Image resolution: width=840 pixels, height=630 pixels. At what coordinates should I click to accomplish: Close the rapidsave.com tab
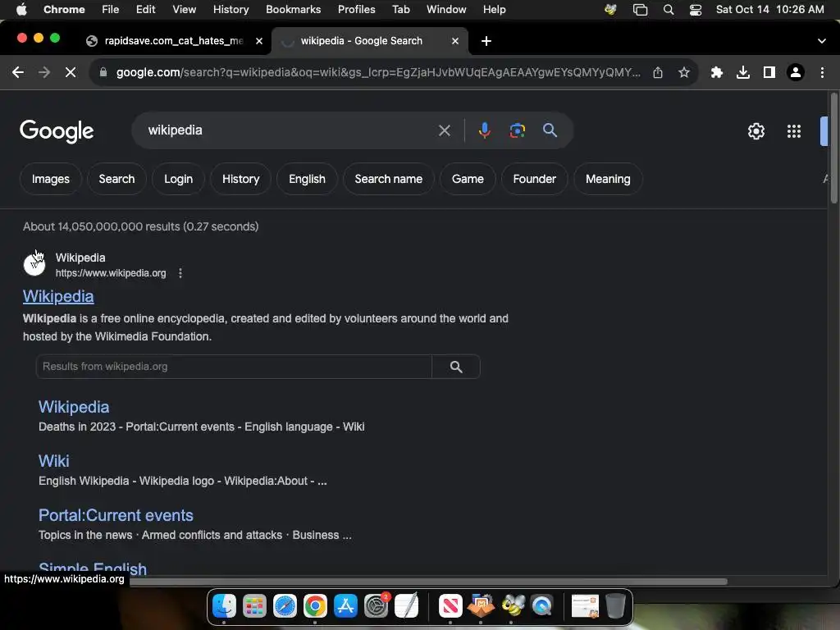258,41
